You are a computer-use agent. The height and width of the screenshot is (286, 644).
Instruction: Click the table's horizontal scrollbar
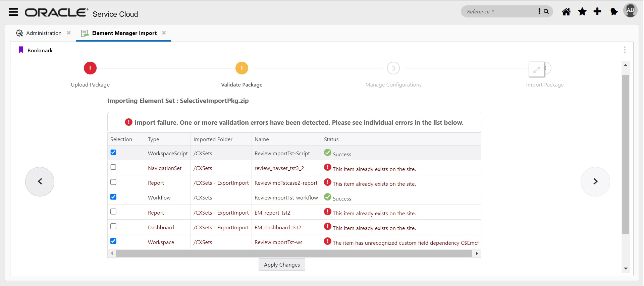[x=293, y=253]
